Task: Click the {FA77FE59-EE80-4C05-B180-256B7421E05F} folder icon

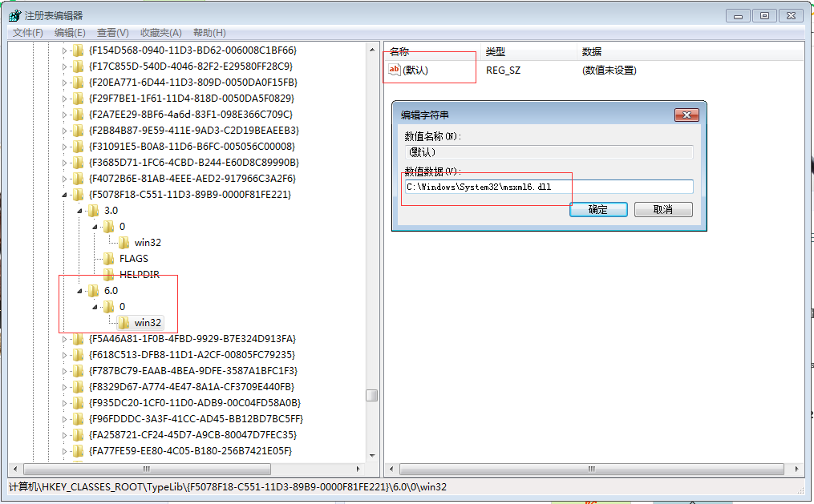Action: [x=79, y=451]
